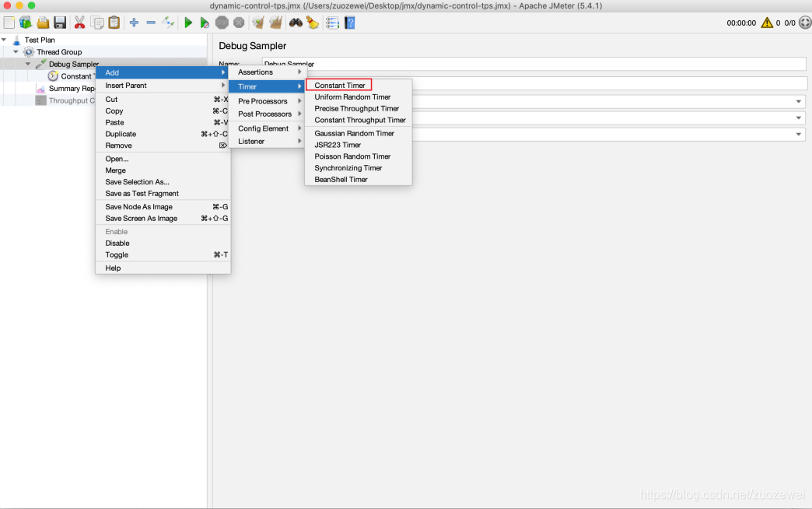Collapse all nodes with minus icon
Image resolution: width=812 pixels, height=509 pixels.
click(x=151, y=23)
